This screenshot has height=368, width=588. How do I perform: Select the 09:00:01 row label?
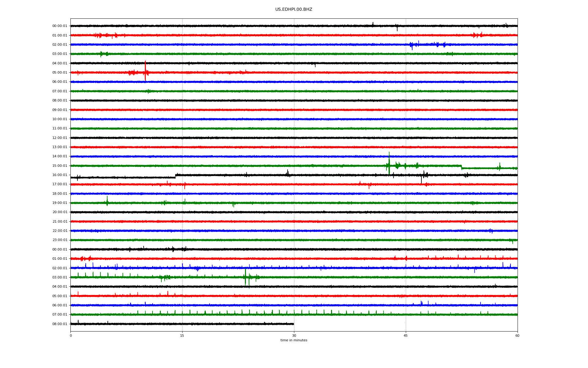[x=60, y=110]
